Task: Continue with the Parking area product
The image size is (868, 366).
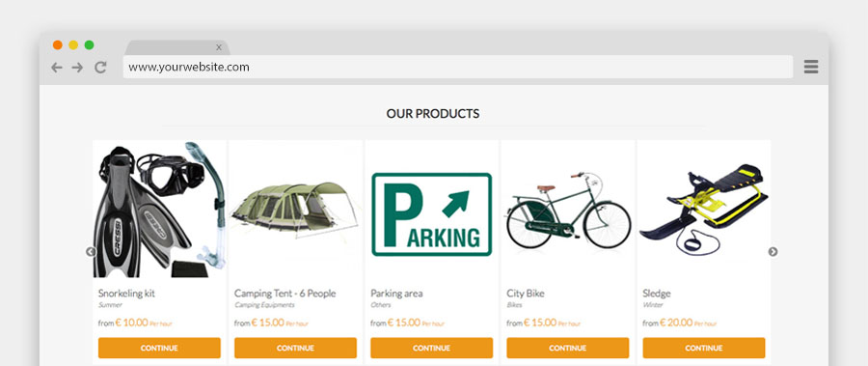Action: point(432,348)
